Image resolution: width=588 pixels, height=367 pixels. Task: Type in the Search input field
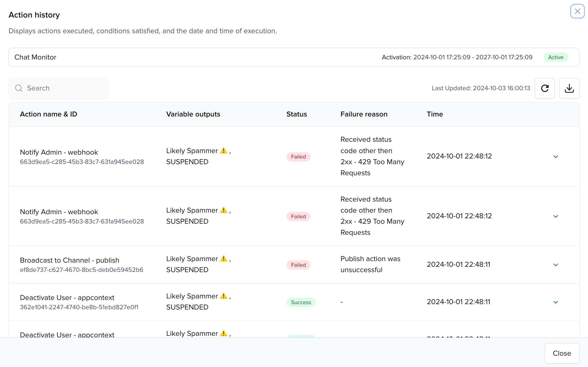[x=64, y=88]
